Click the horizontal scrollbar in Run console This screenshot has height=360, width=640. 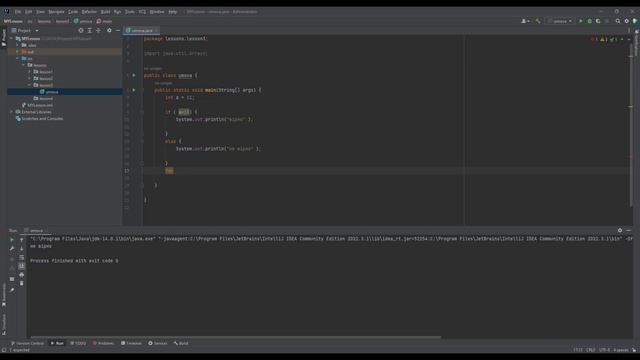236,338
